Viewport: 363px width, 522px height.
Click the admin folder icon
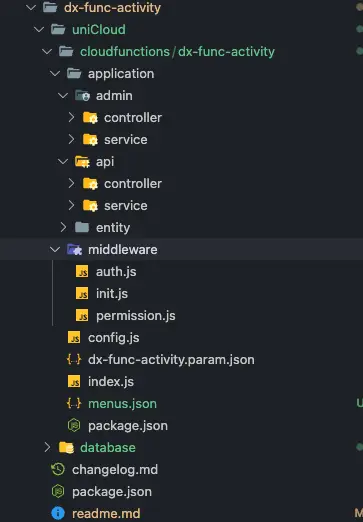(x=82, y=96)
